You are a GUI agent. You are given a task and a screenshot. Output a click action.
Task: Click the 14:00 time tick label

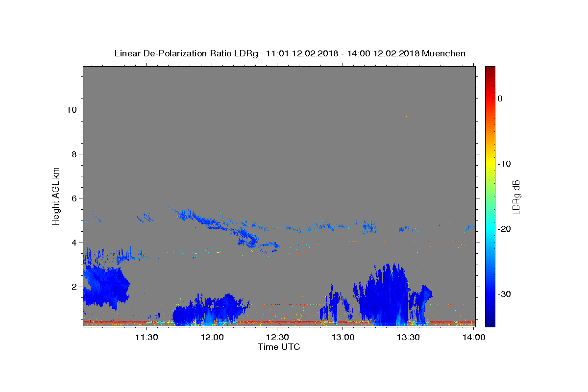pyautogui.click(x=474, y=337)
